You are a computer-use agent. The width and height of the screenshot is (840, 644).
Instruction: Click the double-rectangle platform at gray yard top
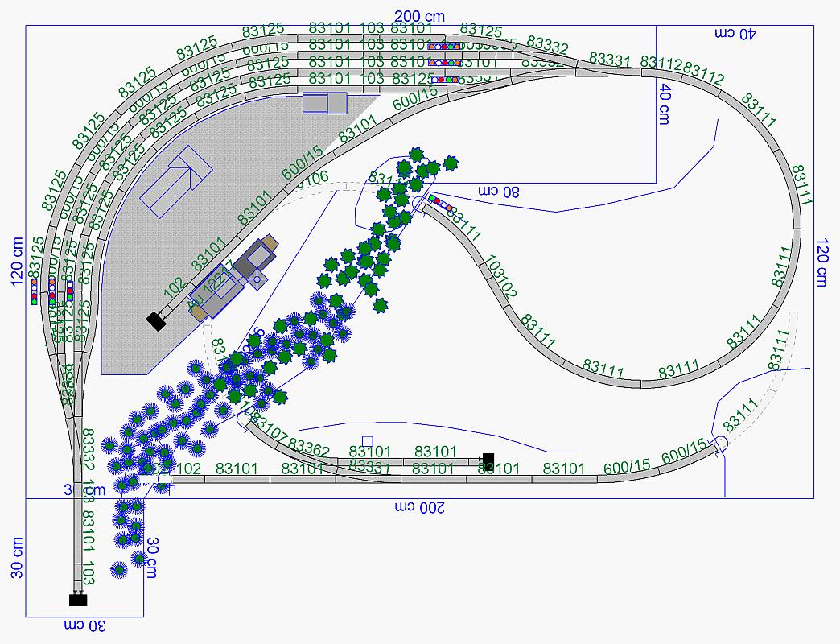tap(325, 103)
